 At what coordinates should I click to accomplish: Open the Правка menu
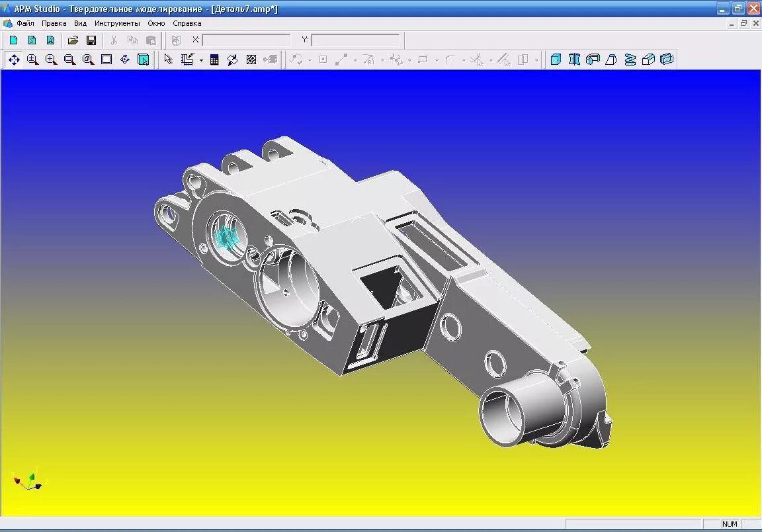coord(54,23)
